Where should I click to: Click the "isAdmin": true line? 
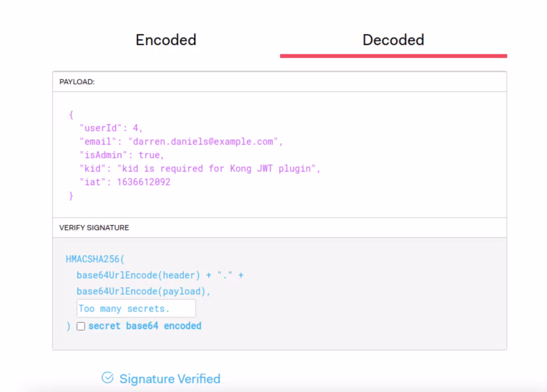121,155
